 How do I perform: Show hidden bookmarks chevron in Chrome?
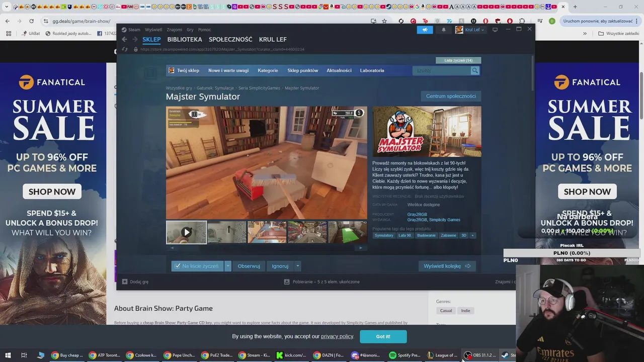pyautogui.click(x=585, y=34)
